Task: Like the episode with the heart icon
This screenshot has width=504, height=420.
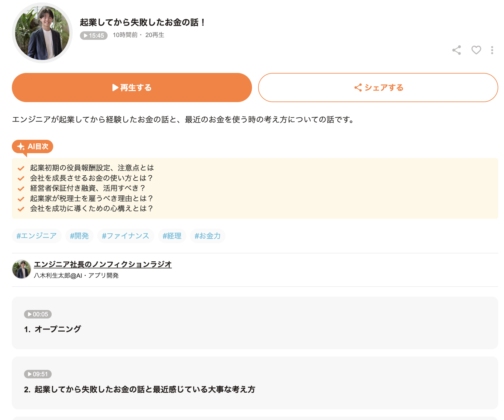Action: tap(476, 50)
